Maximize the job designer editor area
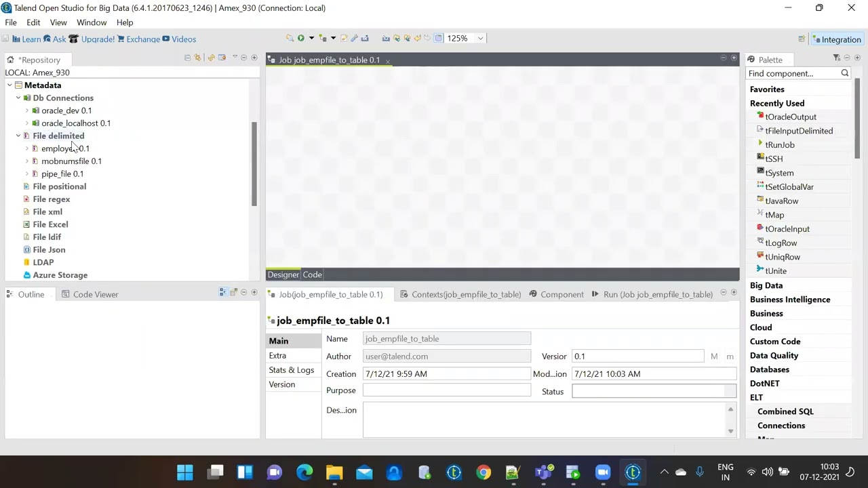868x488 pixels. 734,58
